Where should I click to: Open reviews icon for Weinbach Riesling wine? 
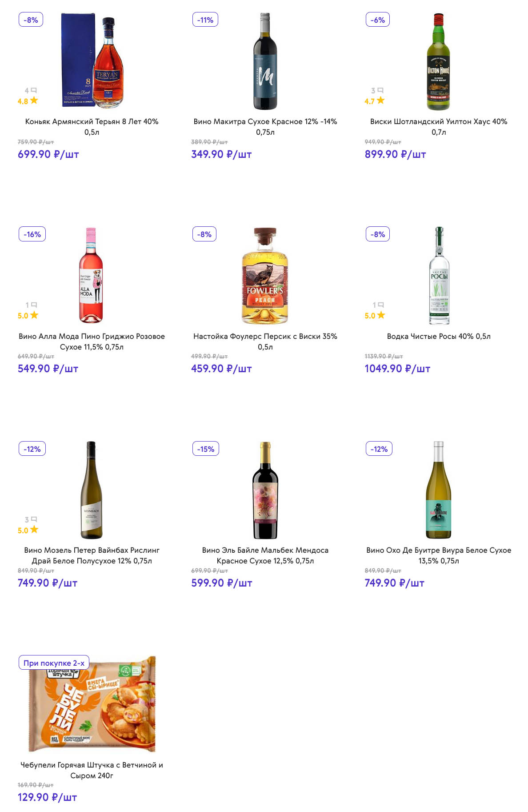34,519
